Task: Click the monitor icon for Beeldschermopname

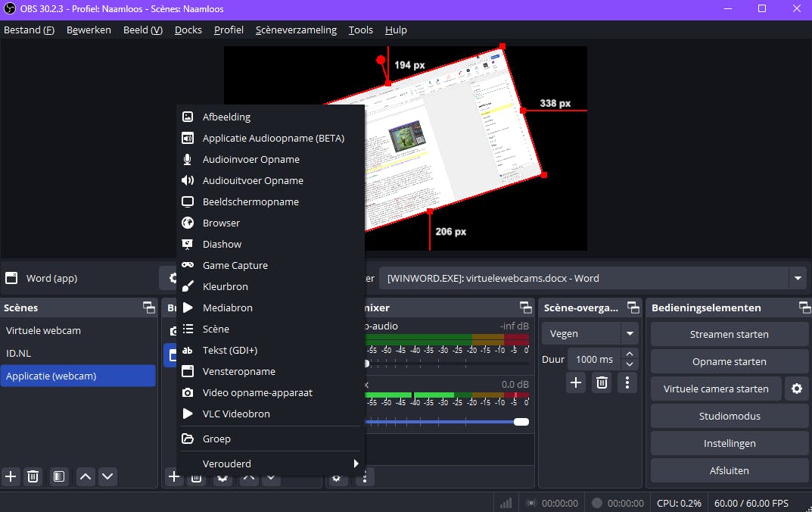Action: point(188,201)
